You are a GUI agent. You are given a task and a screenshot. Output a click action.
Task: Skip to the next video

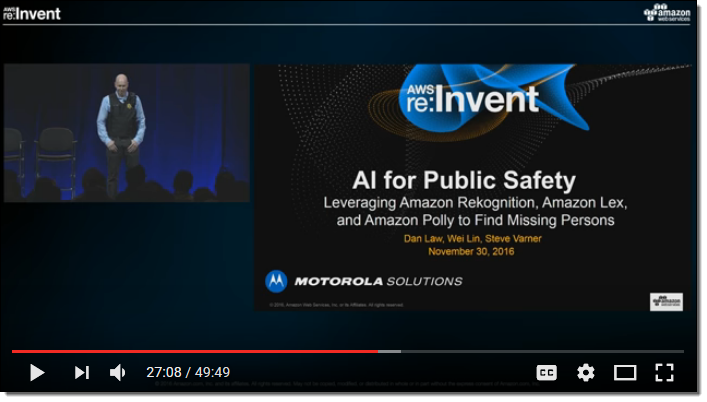(82, 373)
